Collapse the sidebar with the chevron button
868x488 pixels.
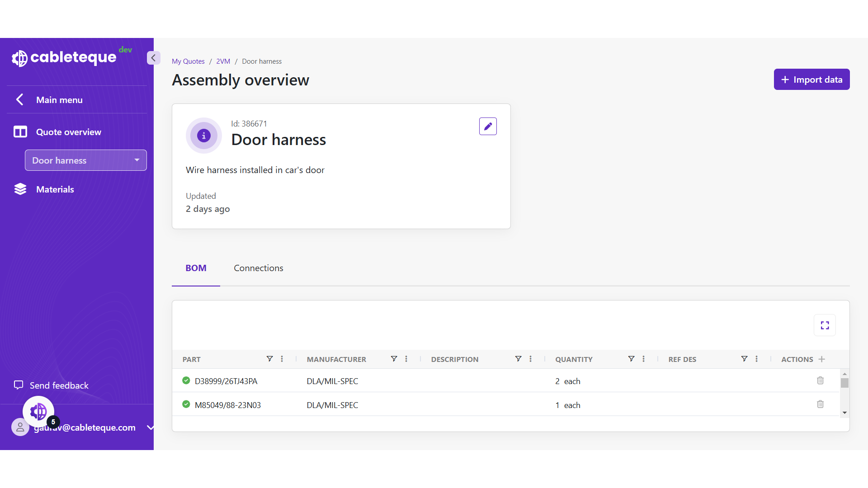[x=153, y=58]
